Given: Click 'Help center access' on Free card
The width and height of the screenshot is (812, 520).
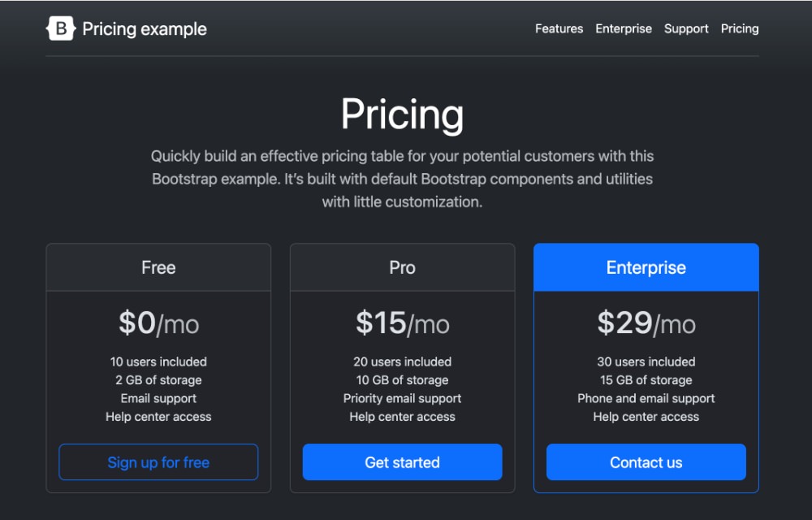Looking at the screenshot, I should click(158, 416).
